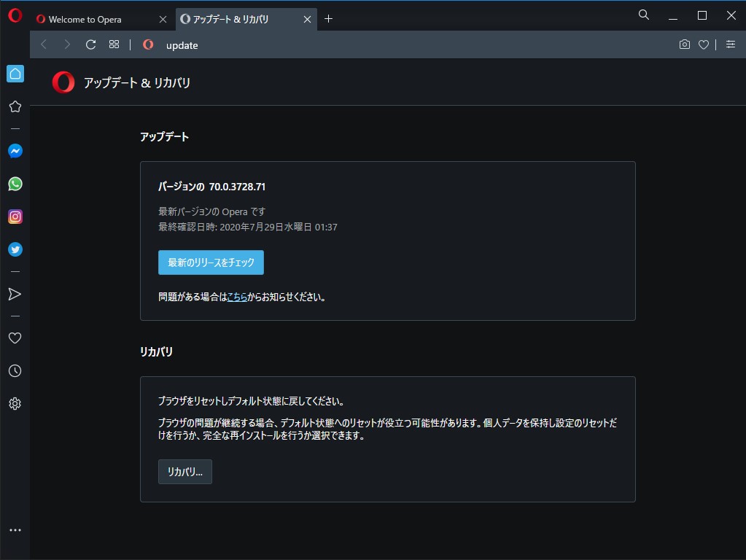Open Bookmarks via the star sidebar icon
The height and width of the screenshot is (560, 746).
tap(15, 106)
